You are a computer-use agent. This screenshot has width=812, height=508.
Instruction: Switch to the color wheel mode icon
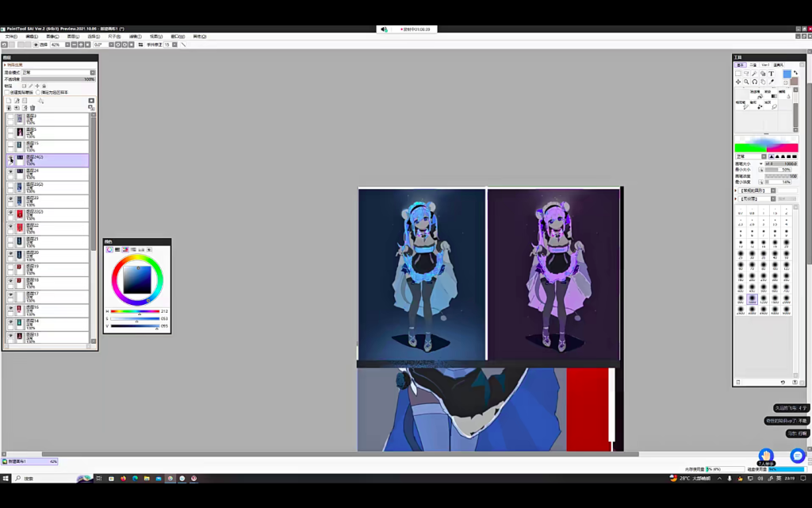(x=109, y=249)
